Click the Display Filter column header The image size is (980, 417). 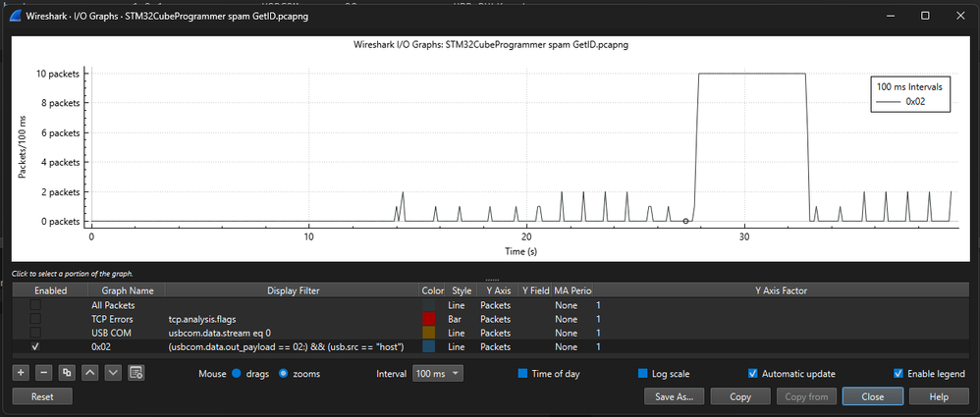tap(294, 290)
